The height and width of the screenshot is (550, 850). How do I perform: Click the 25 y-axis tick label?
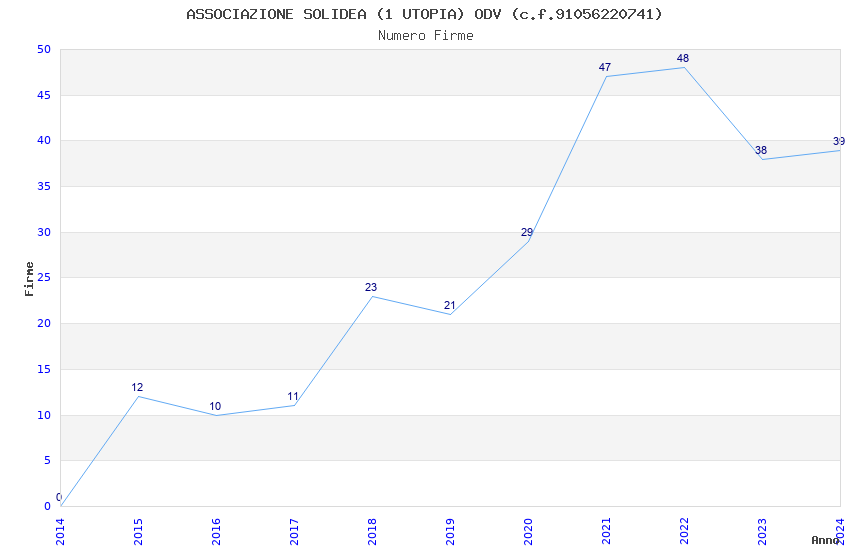[44, 277]
